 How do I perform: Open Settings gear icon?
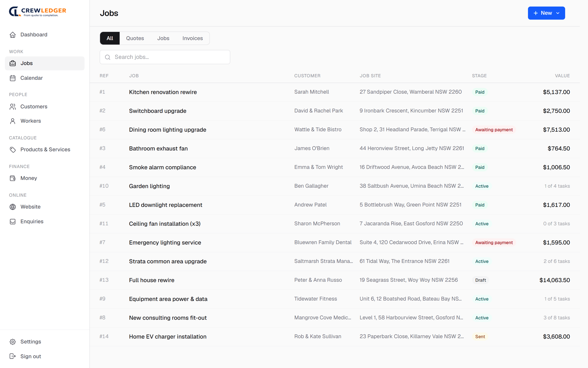(x=13, y=342)
